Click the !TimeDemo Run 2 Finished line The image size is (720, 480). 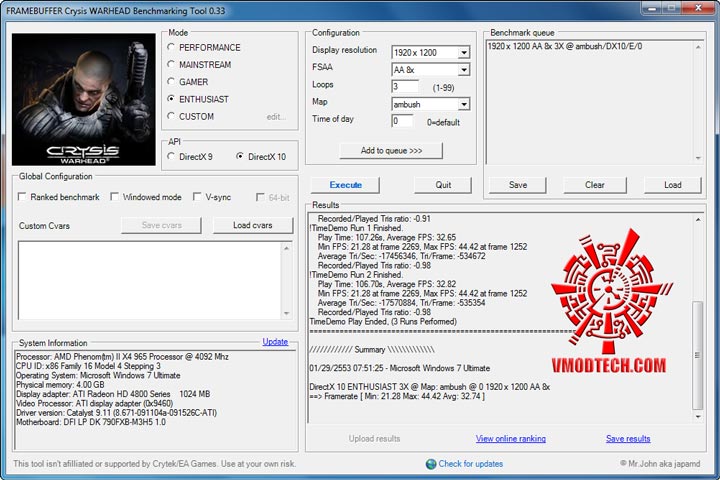pyautogui.click(x=356, y=275)
